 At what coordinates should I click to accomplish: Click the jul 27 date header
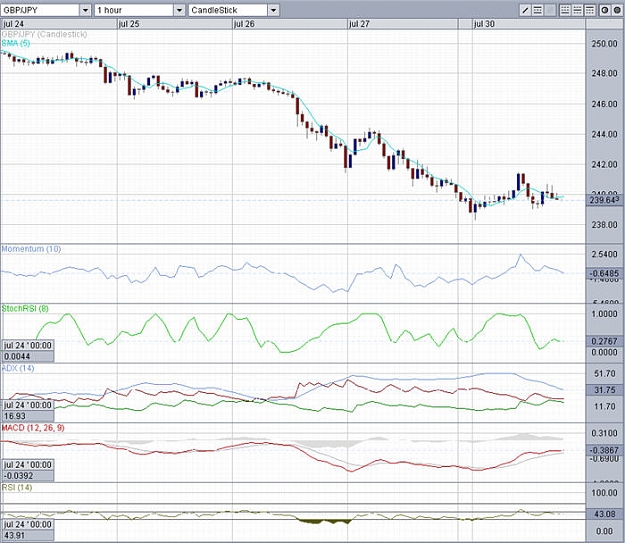click(359, 24)
